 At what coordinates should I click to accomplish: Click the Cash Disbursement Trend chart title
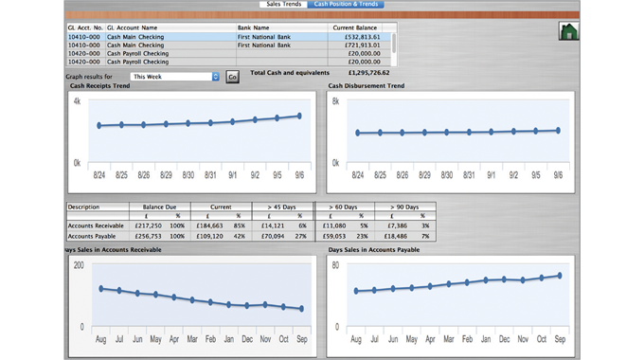click(367, 85)
